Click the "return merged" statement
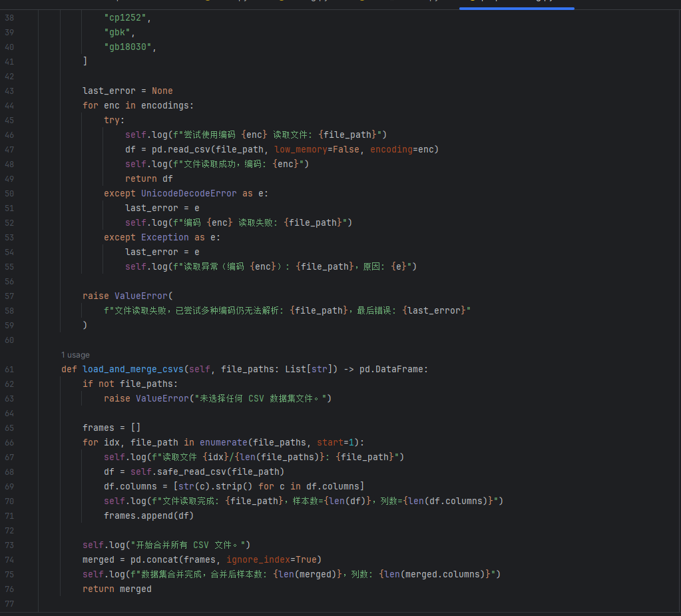This screenshot has height=616, width=681. [117, 589]
